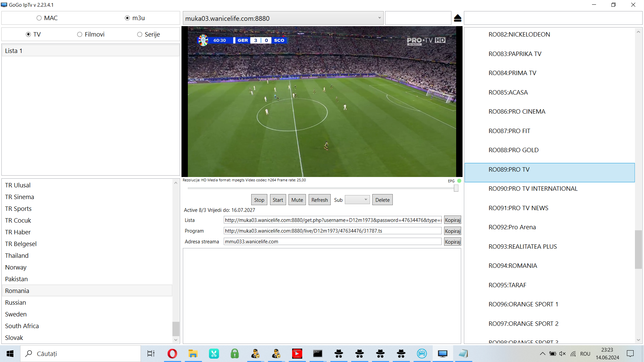The width and height of the screenshot is (644, 362).
Task: Open the Windows notification center
Action: point(630,354)
